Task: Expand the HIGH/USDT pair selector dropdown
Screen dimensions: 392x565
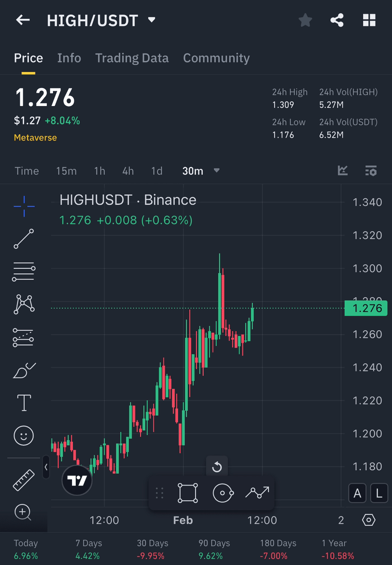Action: click(x=152, y=20)
